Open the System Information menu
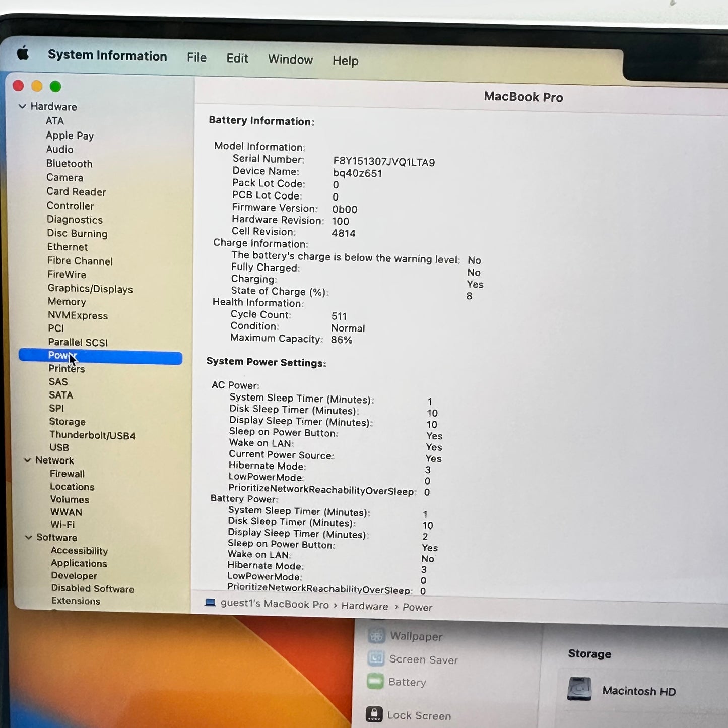Screen dimensions: 728x728 107,55
